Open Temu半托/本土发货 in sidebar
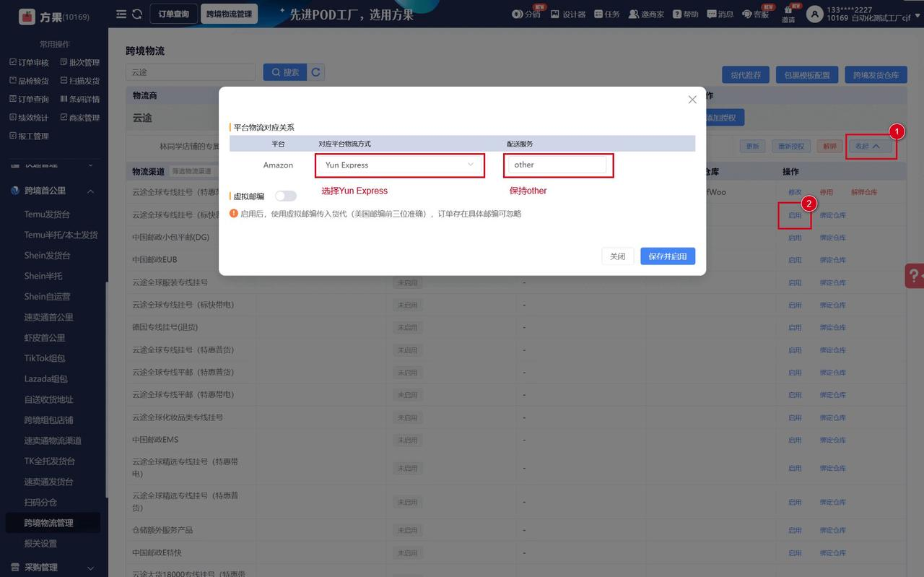This screenshot has width=924, height=577. [61, 235]
